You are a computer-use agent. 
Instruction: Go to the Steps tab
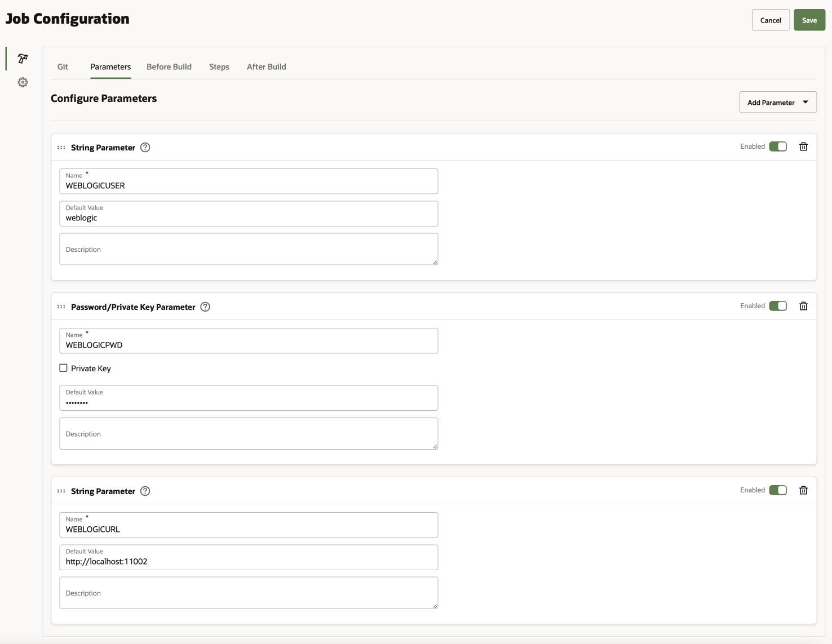(x=219, y=66)
